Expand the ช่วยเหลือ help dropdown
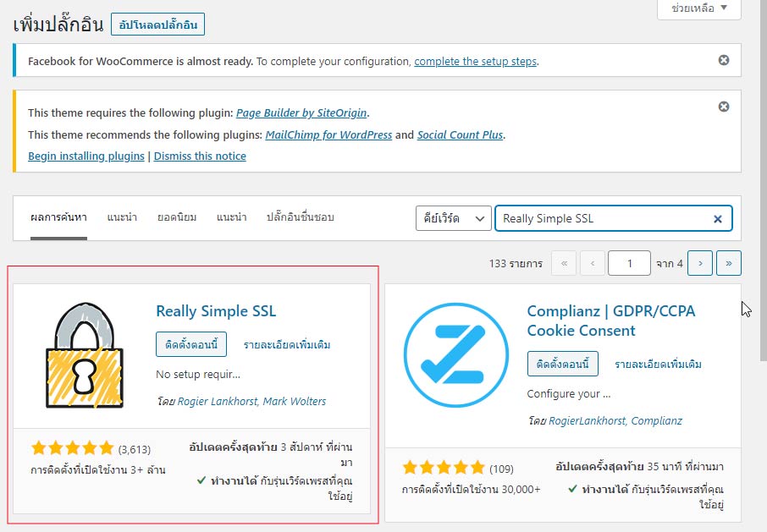Image resolution: width=767 pixels, height=532 pixels. (x=699, y=8)
